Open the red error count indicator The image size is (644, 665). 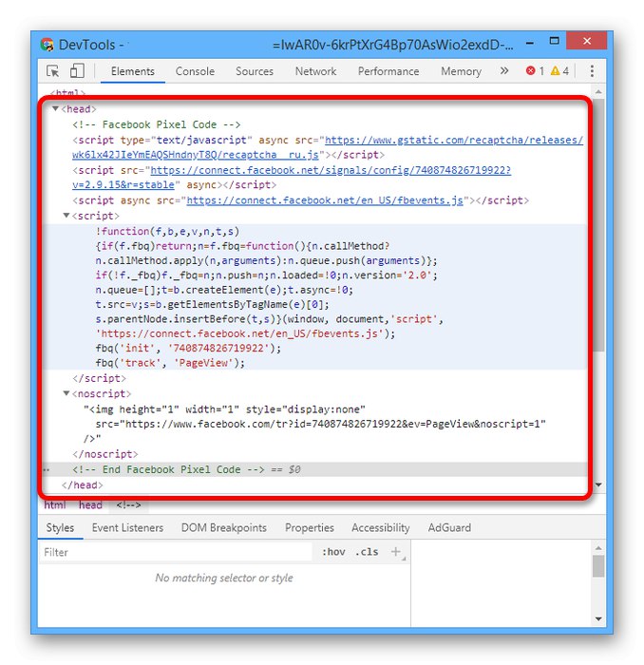click(x=535, y=71)
